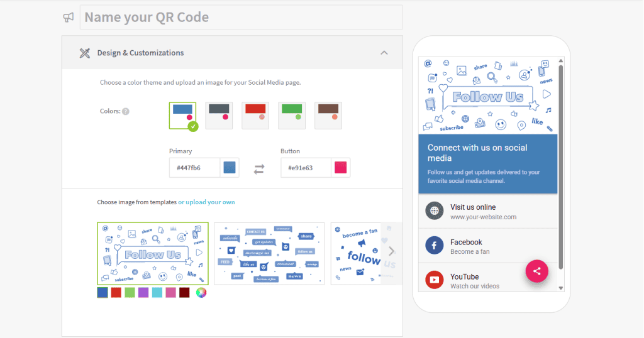
Task: Pick the red template tint swatch
Action: point(116,293)
